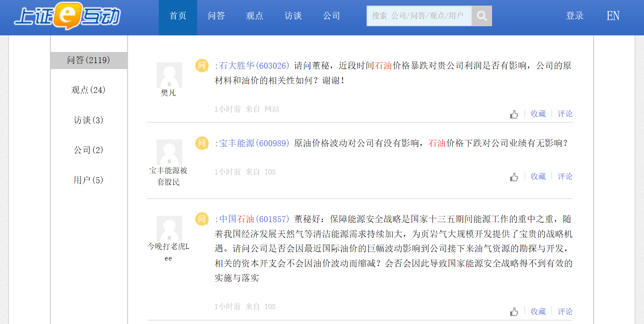This screenshot has width=644, height=324.
Task: Click 评论 on 石大胜华 question
Action: tap(565, 114)
